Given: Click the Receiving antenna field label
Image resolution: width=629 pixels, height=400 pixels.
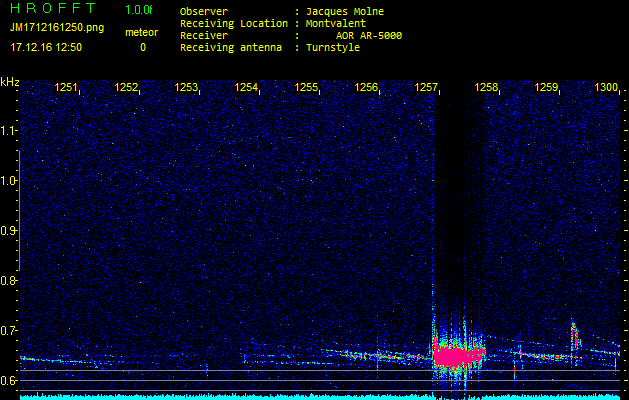Looking at the screenshot, I should [x=231, y=48].
